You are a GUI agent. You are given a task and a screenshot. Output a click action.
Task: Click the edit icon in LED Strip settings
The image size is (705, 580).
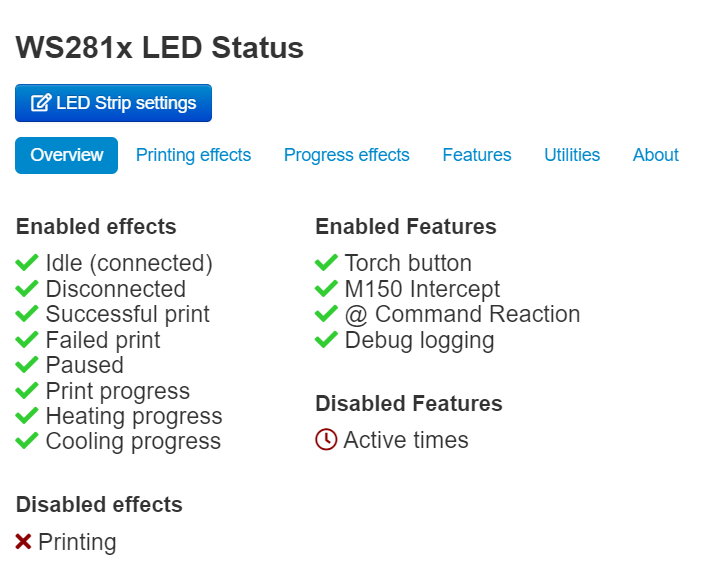coord(41,103)
